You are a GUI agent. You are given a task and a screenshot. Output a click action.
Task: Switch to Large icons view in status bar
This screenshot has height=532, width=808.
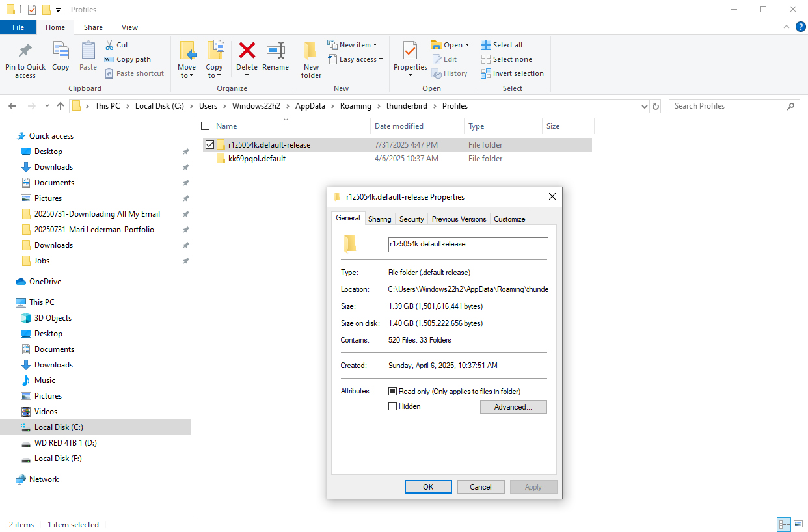tap(798, 524)
